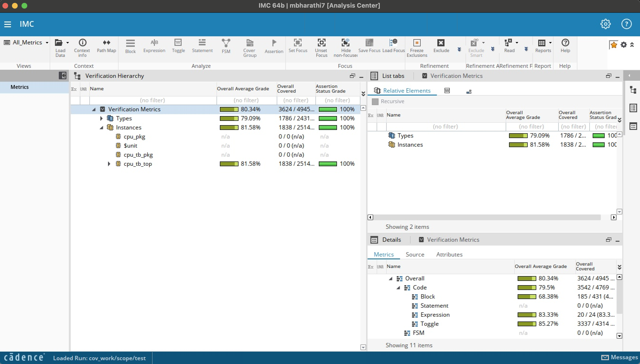Expand more Refinement tools chevron
The image size is (640, 364).
pos(459,49)
